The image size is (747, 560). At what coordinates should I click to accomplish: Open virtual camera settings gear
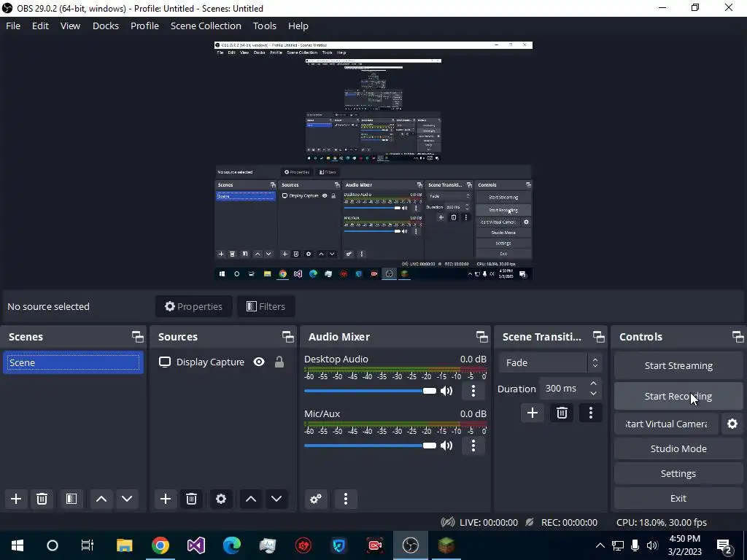tap(732, 424)
